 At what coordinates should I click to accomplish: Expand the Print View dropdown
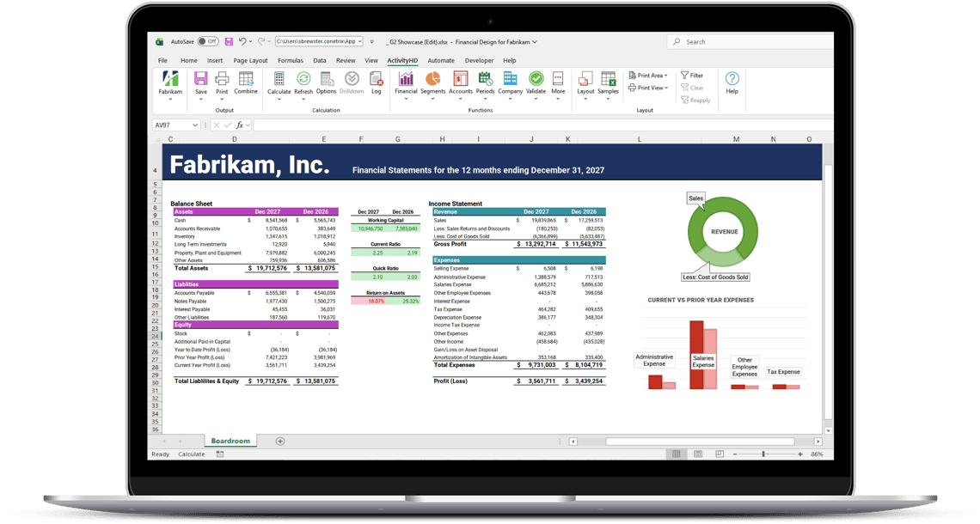tap(648, 88)
